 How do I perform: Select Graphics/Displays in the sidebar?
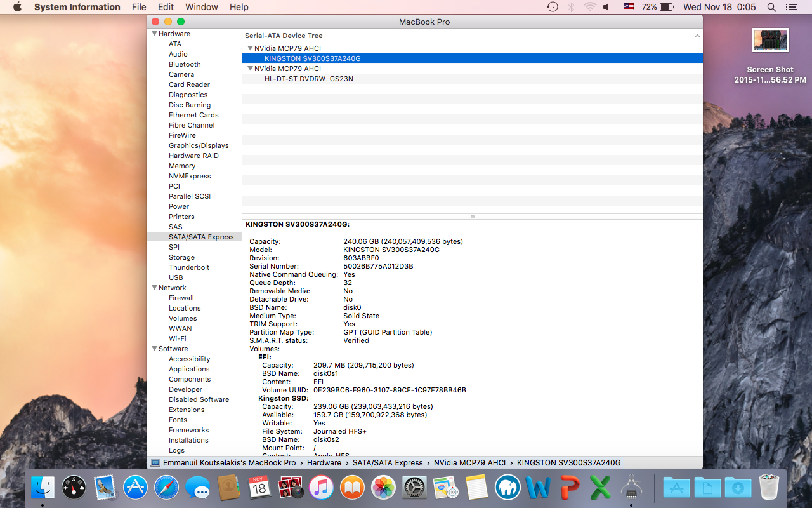pos(199,145)
